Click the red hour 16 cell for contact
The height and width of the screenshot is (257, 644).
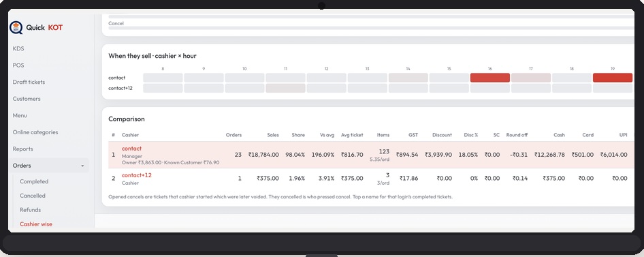click(x=489, y=78)
